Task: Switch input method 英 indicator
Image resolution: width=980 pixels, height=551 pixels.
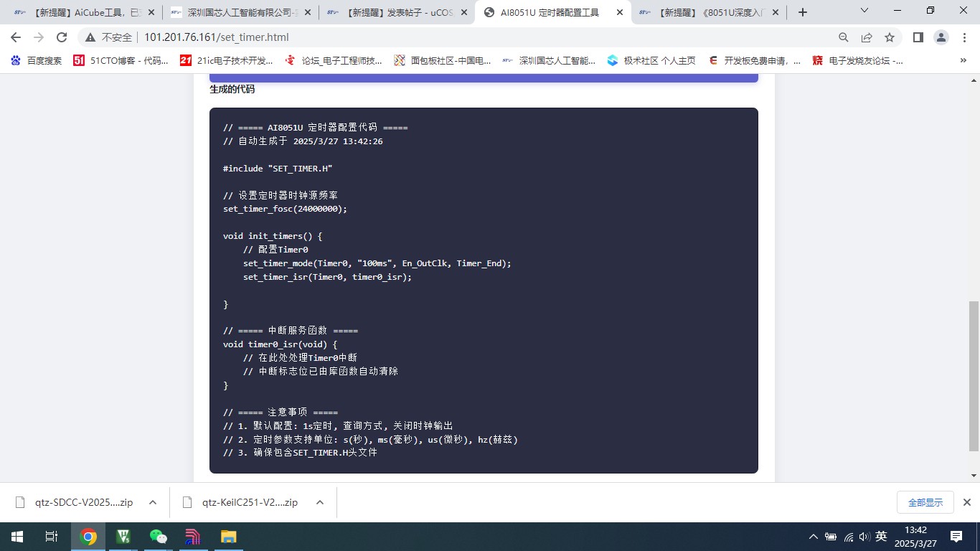Action: (881, 537)
